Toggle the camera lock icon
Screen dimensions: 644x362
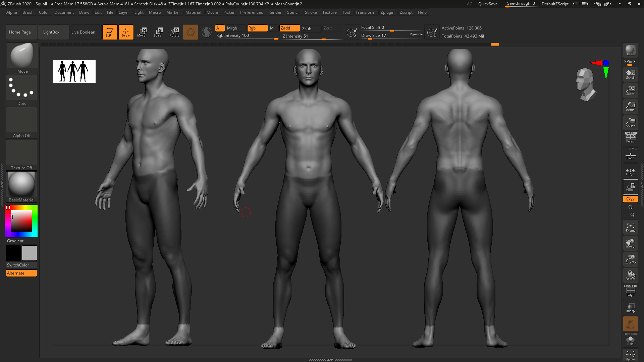click(630, 187)
